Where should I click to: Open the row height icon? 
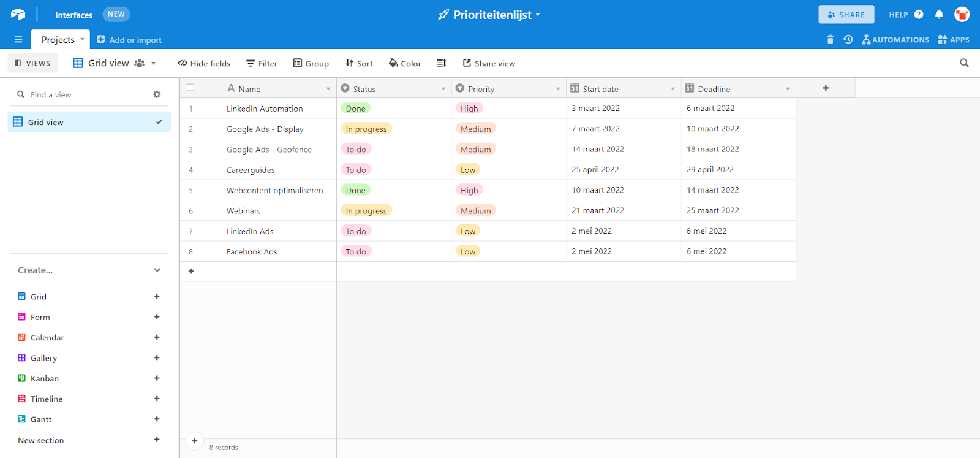[x=441, y=63]
